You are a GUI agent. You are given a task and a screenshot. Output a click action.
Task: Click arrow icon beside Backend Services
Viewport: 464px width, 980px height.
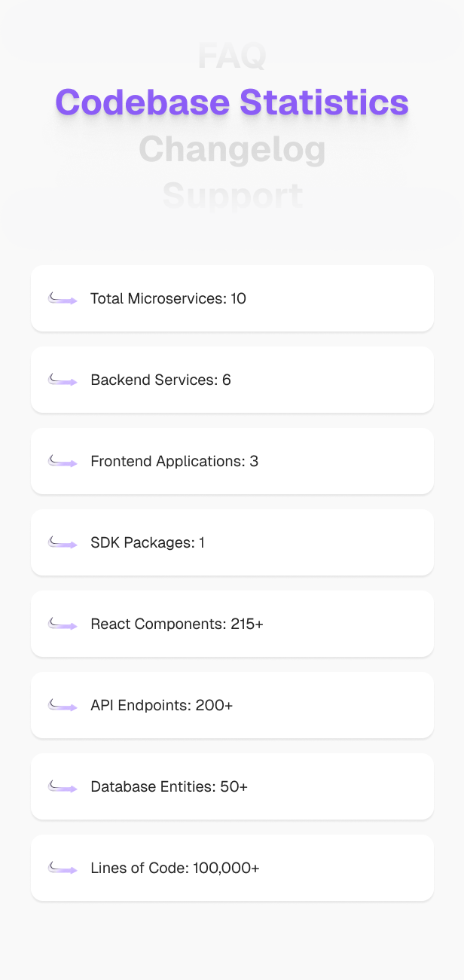tap(63, 380)
